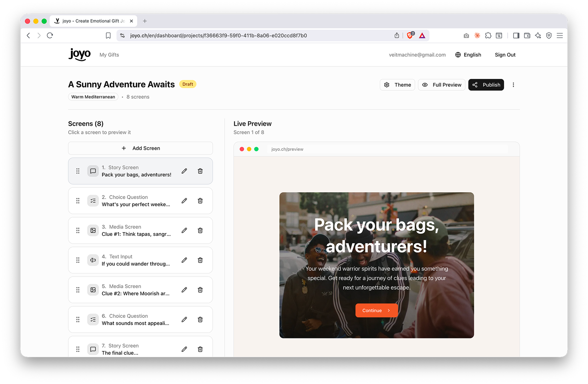The image size is (588, 384).
Task: Toggle the browser sidebar panel
Action: (516, 35)
